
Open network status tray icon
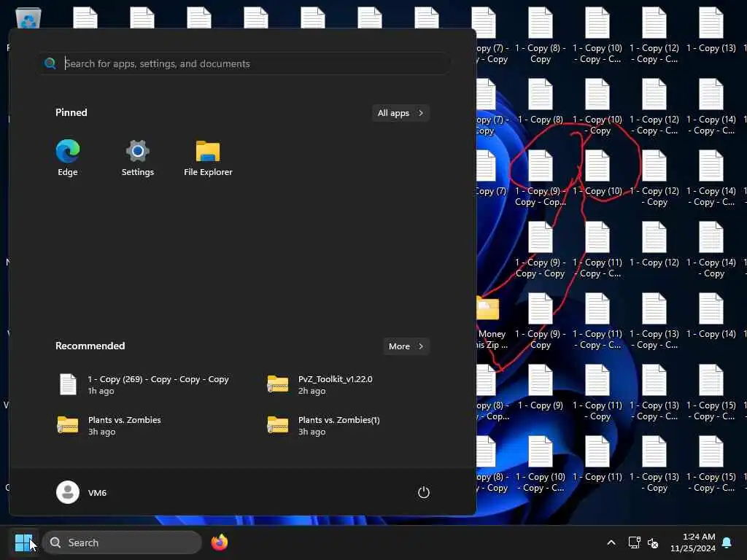[x=634, y=542]
